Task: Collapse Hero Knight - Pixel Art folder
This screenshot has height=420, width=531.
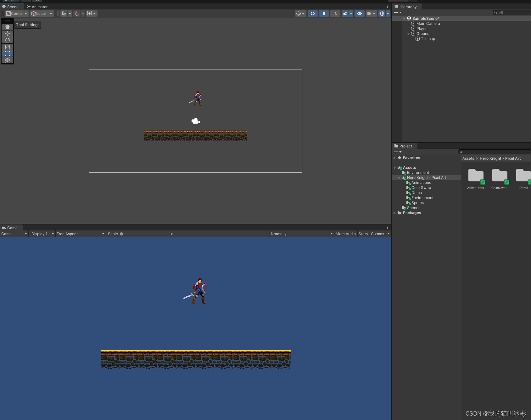Action: pos(399,178)
